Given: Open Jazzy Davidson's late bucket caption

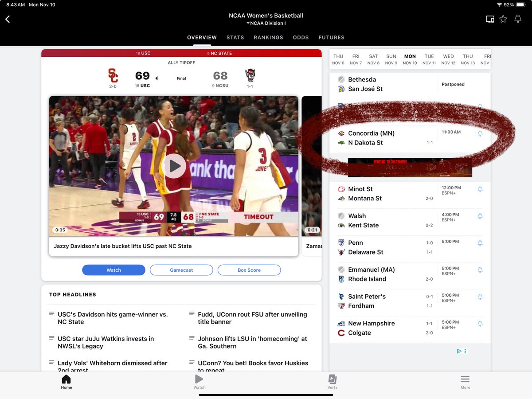Looking at the screenshot, I should [123, 246].
